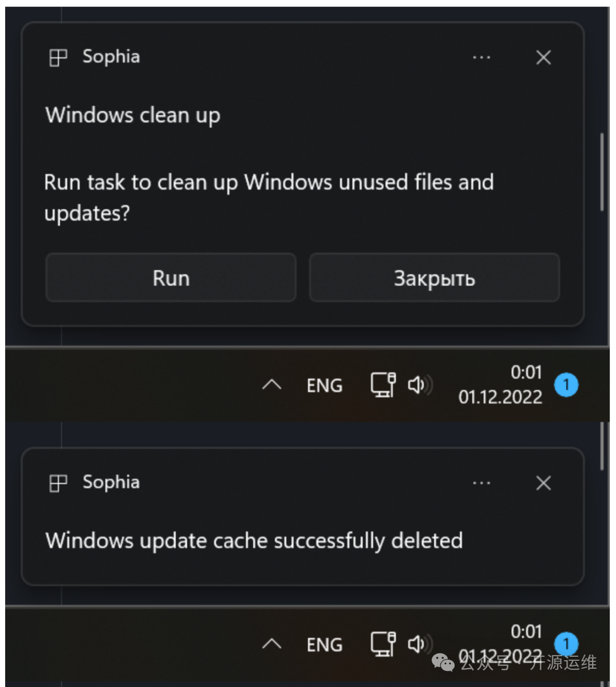Viewport: 616px width, 687px height.
Task: Open the three-dot options on the Windows clean up notification
Action: 481,58
